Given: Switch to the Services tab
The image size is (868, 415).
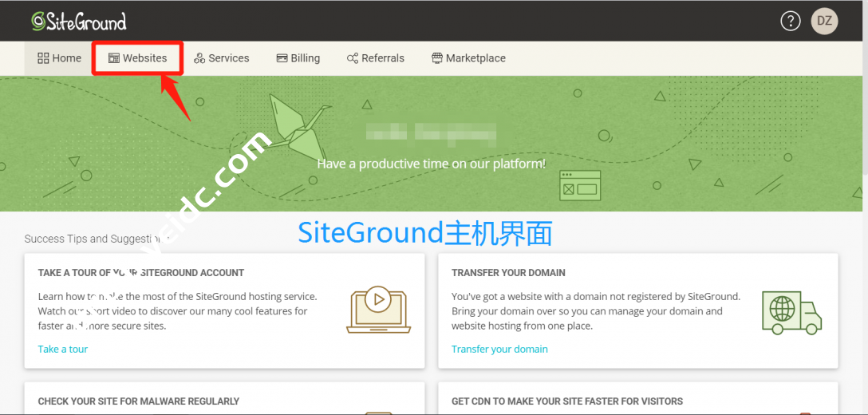Looking at the screenshot, I should 221,58.
